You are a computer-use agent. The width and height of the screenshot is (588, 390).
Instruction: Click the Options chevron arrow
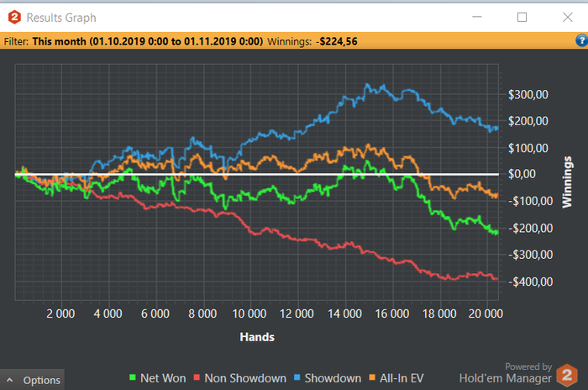[10, 380]
